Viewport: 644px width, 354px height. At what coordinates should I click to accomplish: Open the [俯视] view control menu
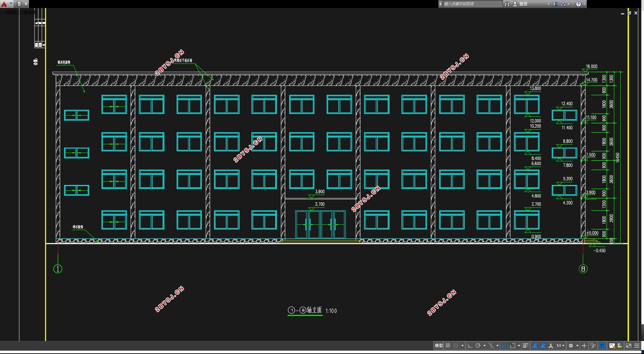[12, 12]
